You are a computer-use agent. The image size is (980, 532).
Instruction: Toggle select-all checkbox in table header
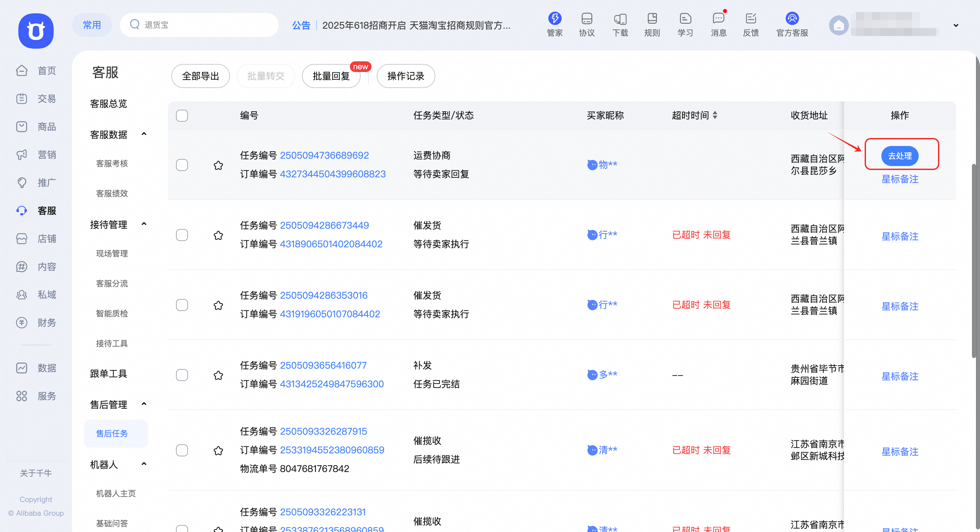pos(182,115)
